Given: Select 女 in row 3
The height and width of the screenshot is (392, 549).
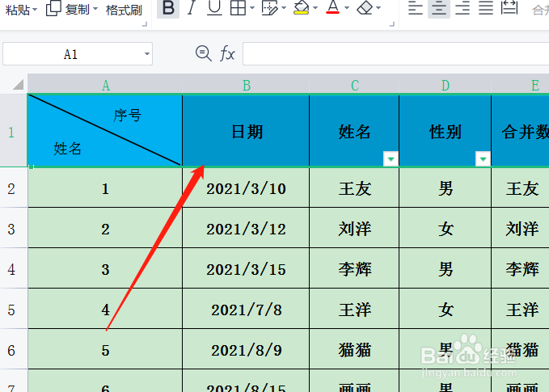Looking at the screenshot, I should click(x=445, y=228).
